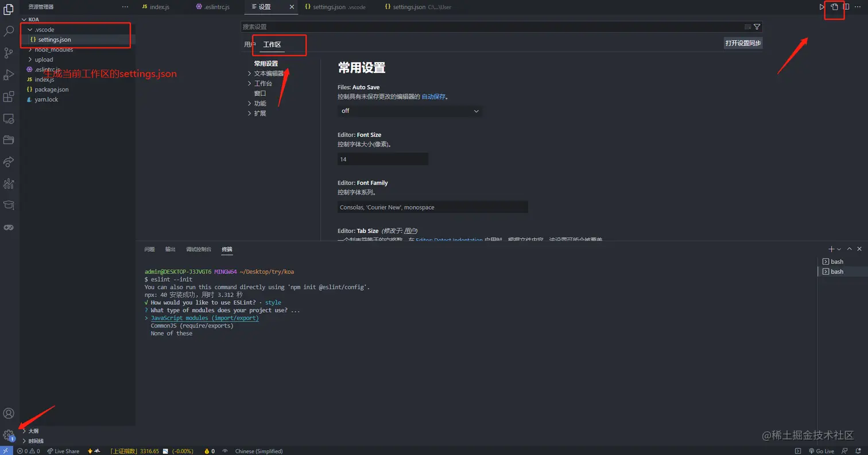Maximize the terminal panel with up chevron
The width and height of the screenshot is (868, 455).
(x=850, y=249)
